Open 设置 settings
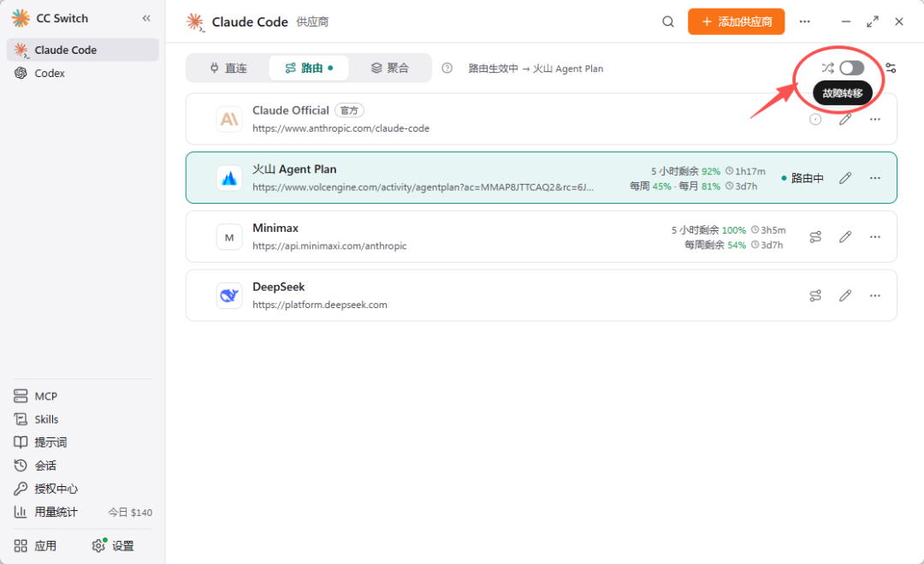Screen dimensions: 924x564 click(113, 546)
